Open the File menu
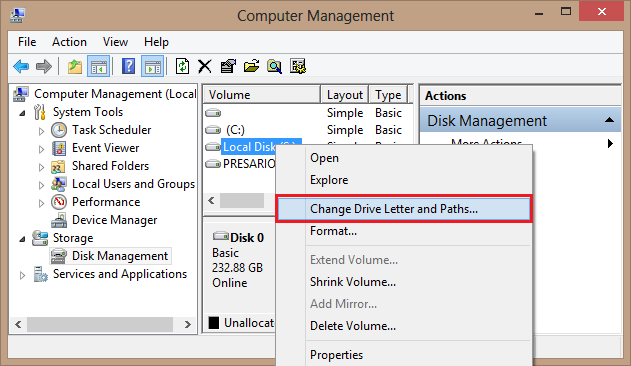The height and width of the screenshot is (366, 631). coord(27,42)
